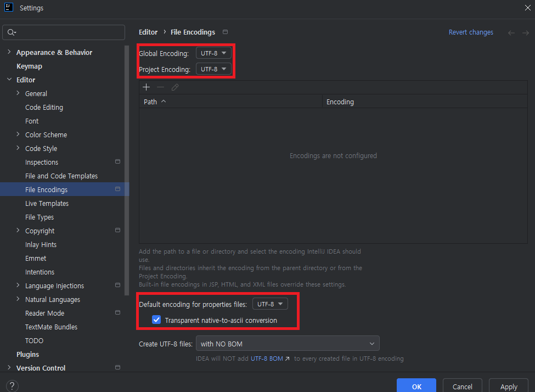
Task: Open the UTF-8 BOM link
Action: pyautogui.click(x=267, y=359)
